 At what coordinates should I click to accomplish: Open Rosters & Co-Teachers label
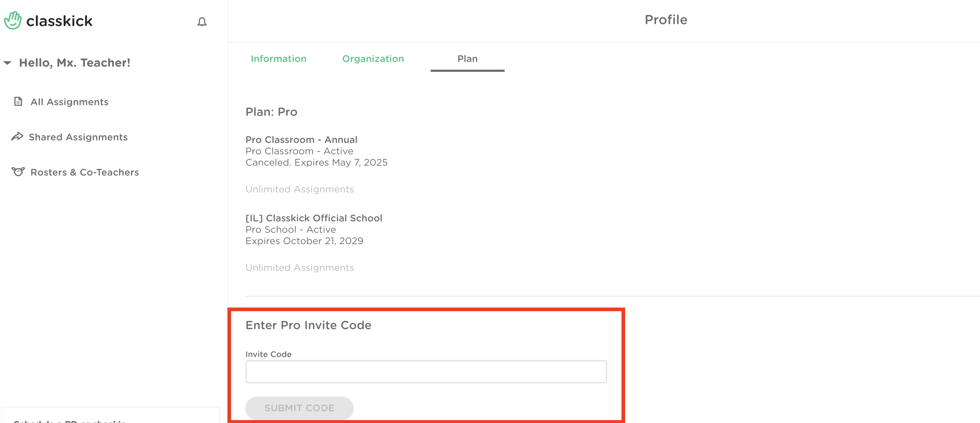coord(85,172)
